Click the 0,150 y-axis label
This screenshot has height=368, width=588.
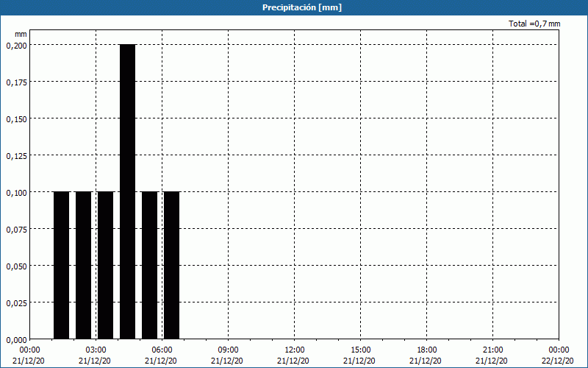16,119
